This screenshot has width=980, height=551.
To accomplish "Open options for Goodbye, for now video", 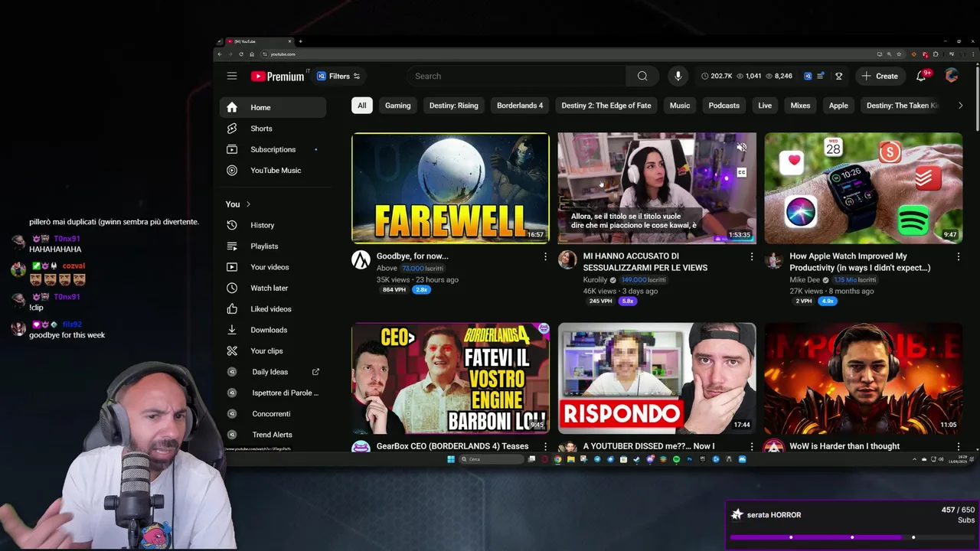I will click(545, 256).
